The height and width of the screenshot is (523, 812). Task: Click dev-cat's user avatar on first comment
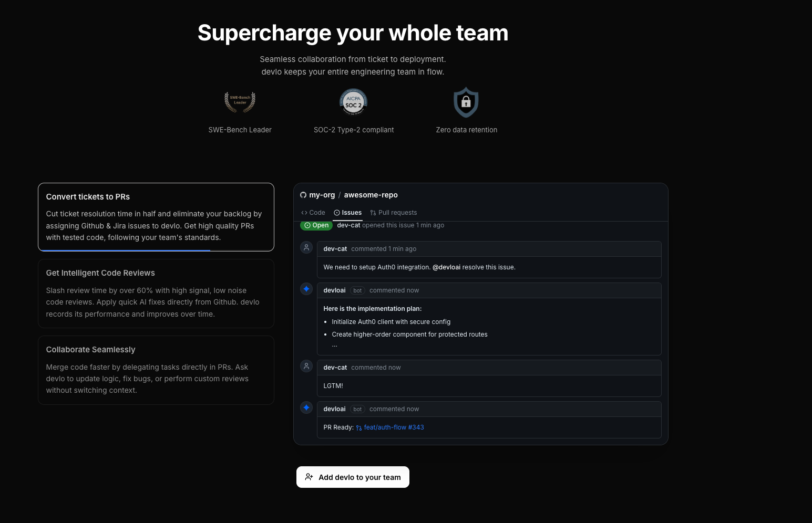306,247
